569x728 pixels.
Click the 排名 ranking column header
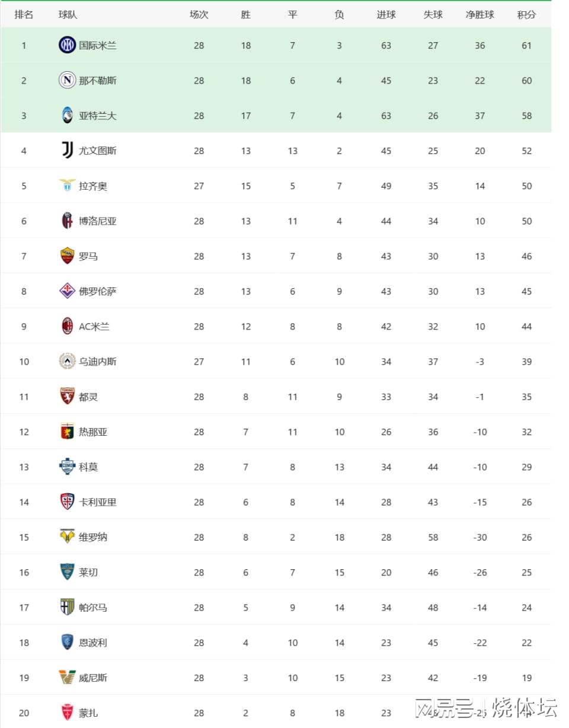coord(24,15)
